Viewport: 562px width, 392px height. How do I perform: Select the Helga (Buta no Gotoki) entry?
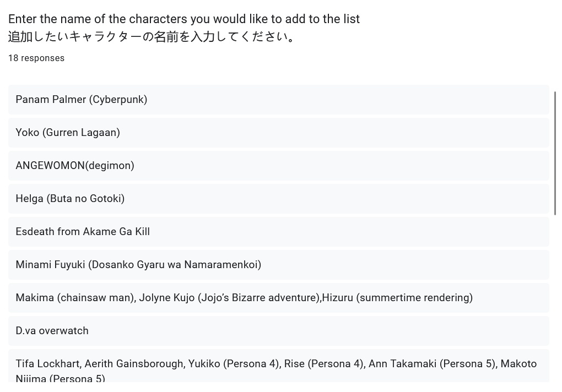pos(70,199)
